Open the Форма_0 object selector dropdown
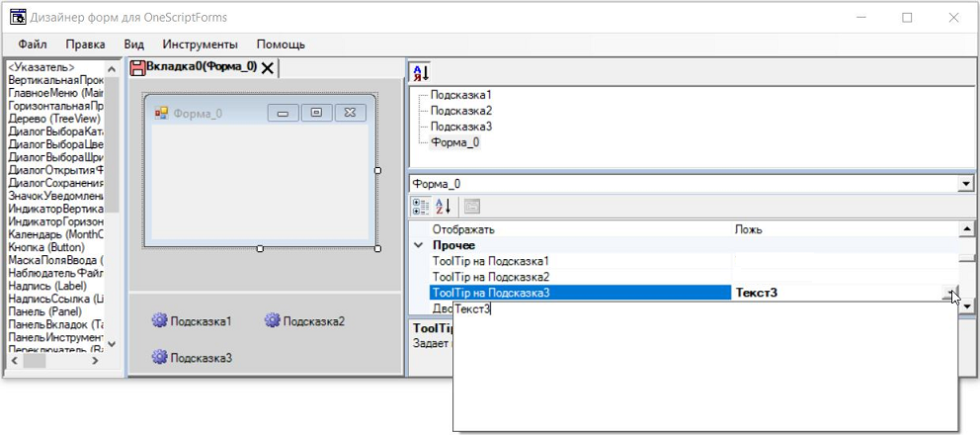The height and width of the screenshot is (435, 980). pos(964,184)
